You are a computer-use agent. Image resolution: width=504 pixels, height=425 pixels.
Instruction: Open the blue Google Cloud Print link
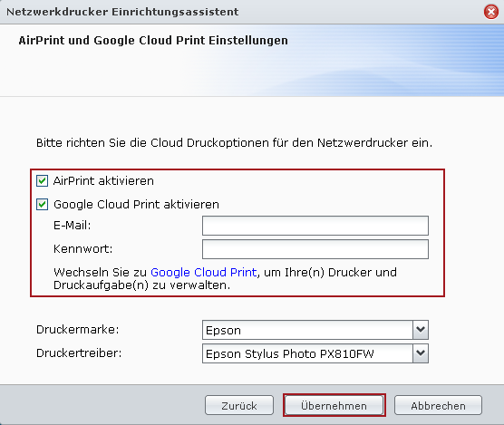click(204, 273)
